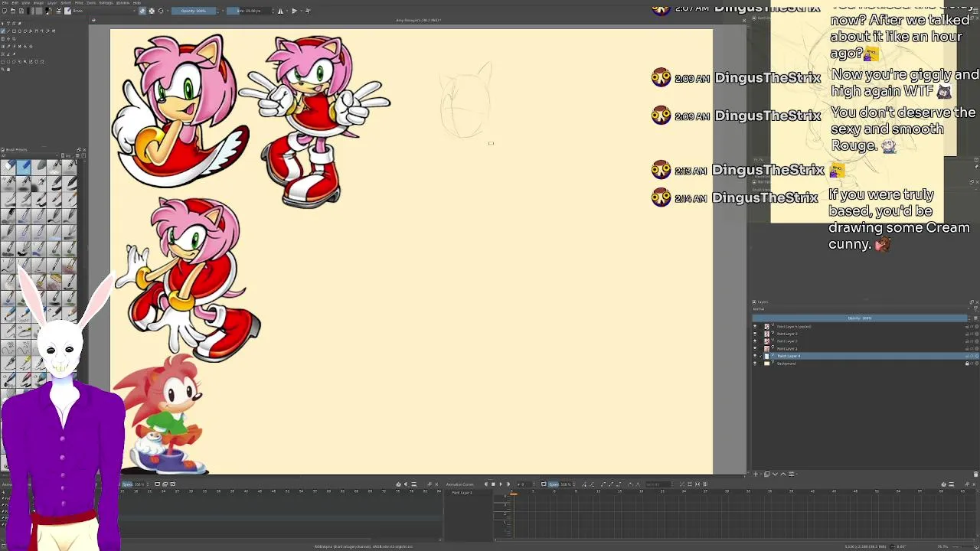
Task: Open the Edit menu
Action: pyautogui.click(x=15, y=3)
